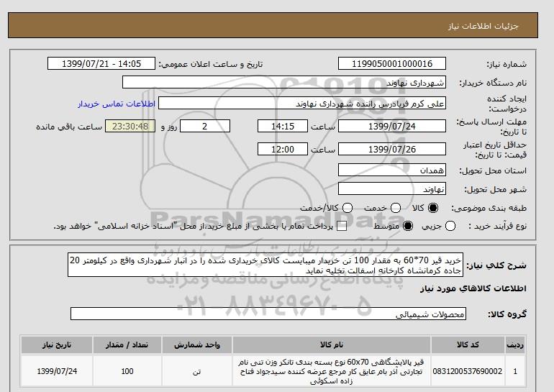The image size is (554, 392).
Task: Click the product name cell قیر پالایشگاهی 60x70
Action: (x=332, y=371)
